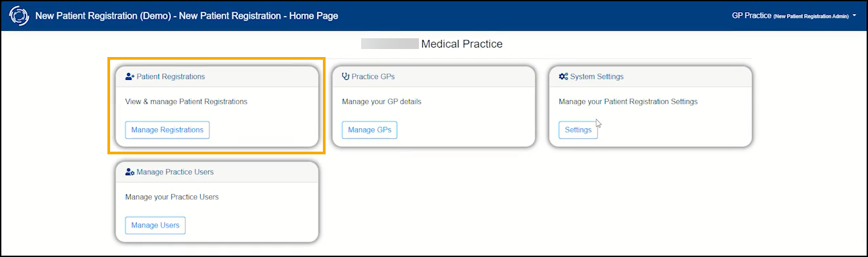Image resolution: width=868 pixels, height=257 pixels.
Task: Click the Patient Registrations person-plus icon
Action: (x=130, y=76)
